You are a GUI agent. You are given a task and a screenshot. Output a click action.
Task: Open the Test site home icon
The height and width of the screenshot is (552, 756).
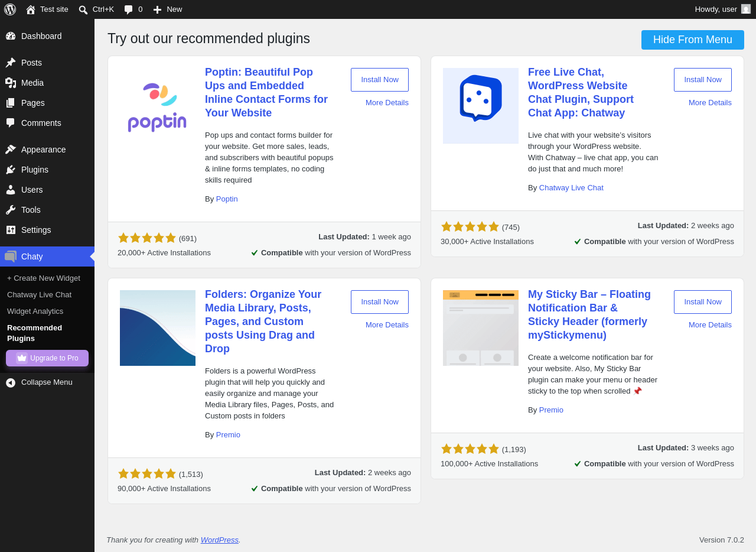pyautogui.click(x=31, y=9)
